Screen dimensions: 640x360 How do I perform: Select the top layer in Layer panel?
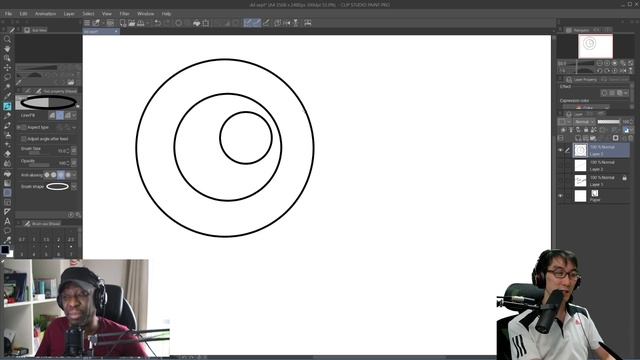(601, 150)
